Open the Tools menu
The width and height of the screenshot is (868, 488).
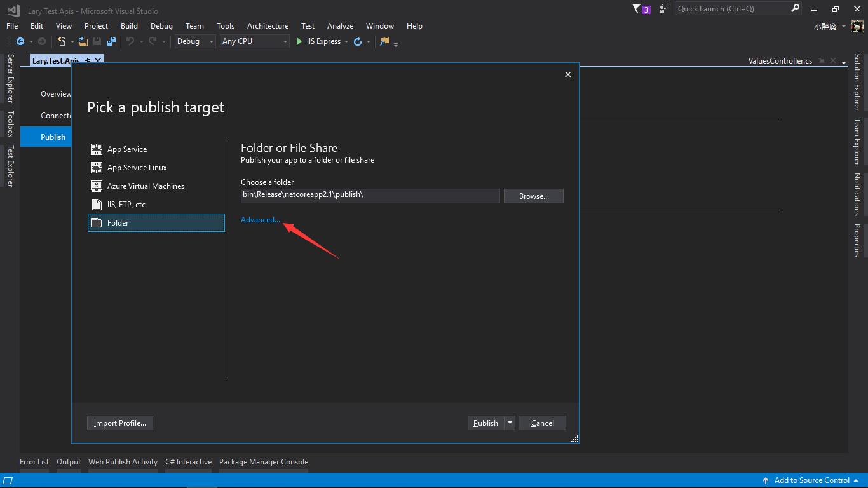(x=226, y=26)
